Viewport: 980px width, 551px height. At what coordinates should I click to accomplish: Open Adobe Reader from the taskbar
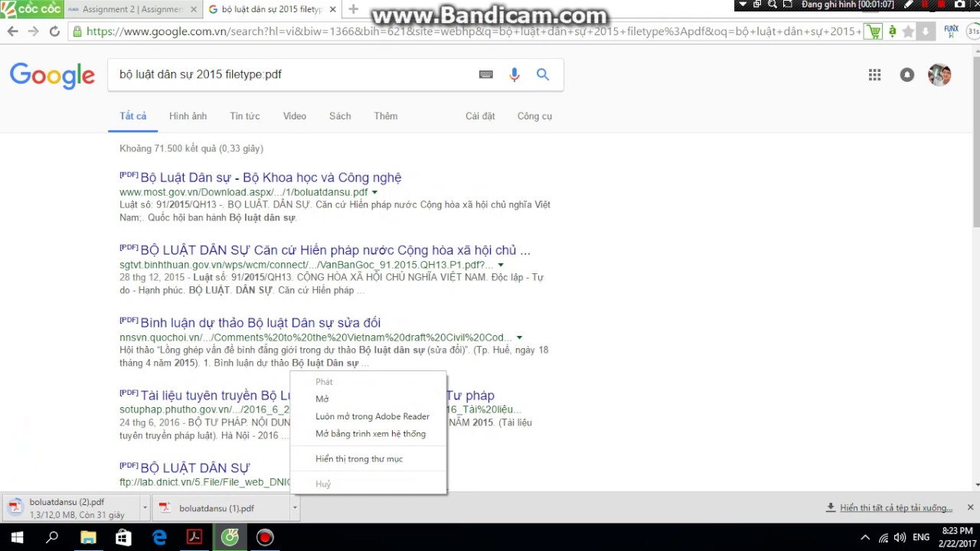pos(194,537)
